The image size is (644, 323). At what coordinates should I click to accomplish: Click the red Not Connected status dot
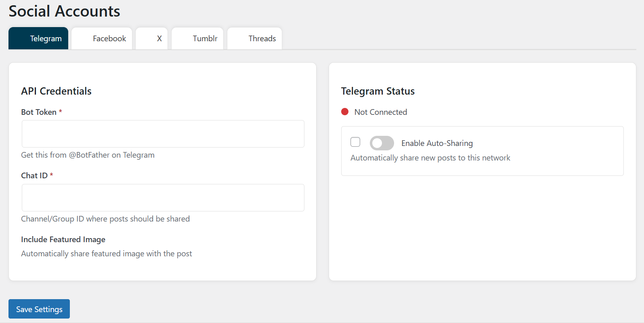click(x=345, y=112)
